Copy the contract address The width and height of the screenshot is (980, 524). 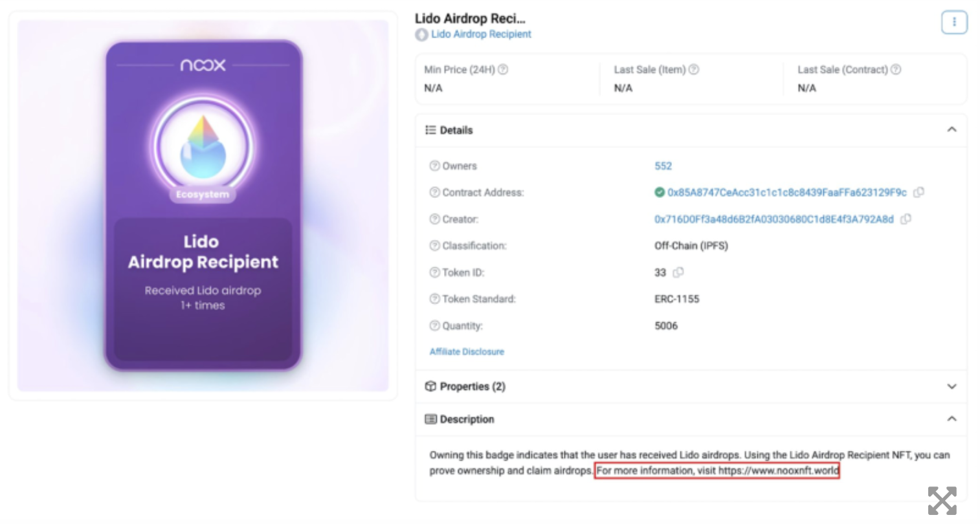click(x=919, y=192)
